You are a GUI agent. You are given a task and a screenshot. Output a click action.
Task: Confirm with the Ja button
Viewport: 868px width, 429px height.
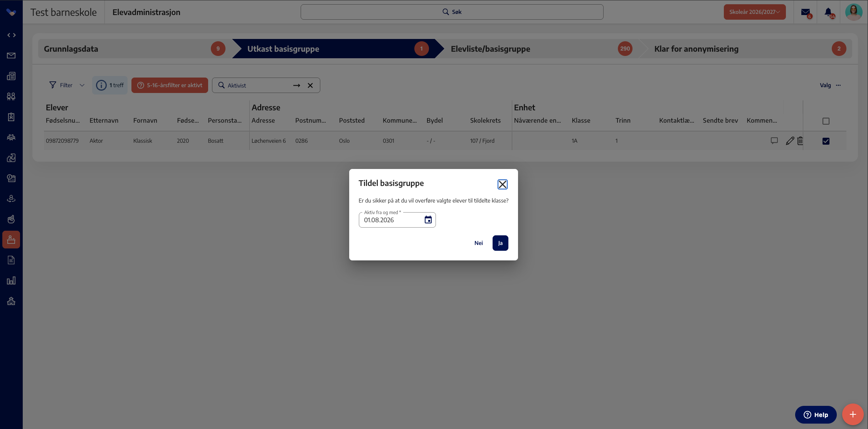point(500,243)
